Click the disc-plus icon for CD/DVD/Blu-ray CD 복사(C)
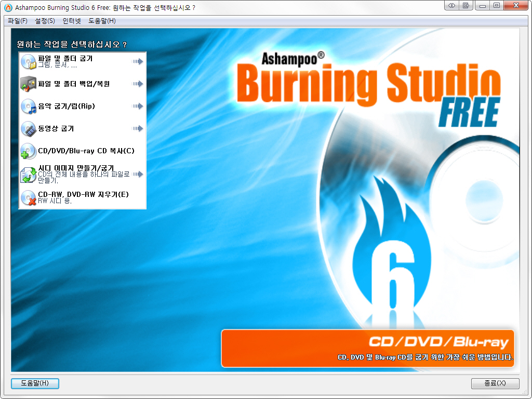This screenshot has height=399, width=532. point(28,151)
